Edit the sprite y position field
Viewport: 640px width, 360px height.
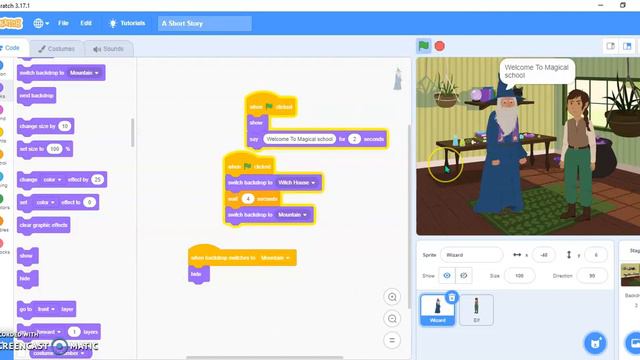(596, 255)
